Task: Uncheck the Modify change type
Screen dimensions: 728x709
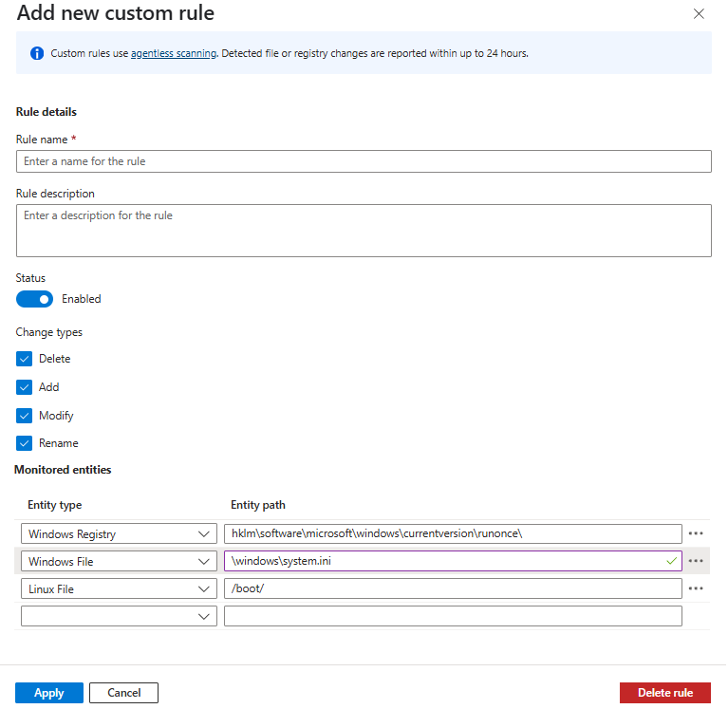Action: pyautogui.click(x=25, y=416)
